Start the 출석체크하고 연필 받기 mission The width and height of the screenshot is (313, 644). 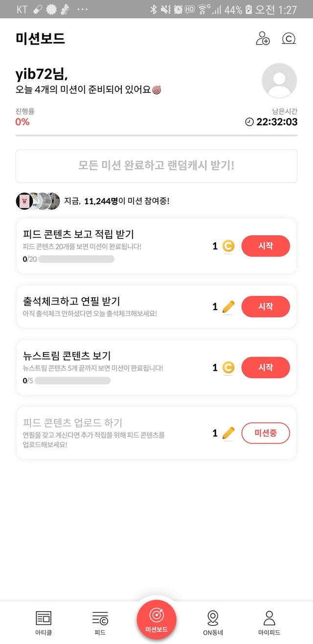coord(266,307)
